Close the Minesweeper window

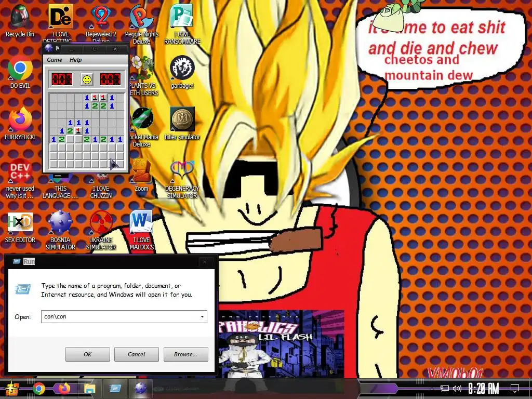115,49
